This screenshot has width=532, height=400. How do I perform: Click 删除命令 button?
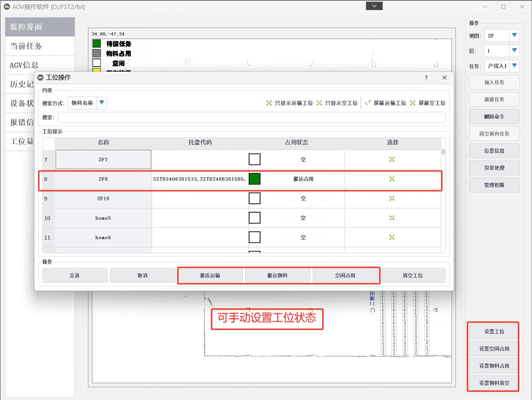pyautogui.click(x=494, y=117)
